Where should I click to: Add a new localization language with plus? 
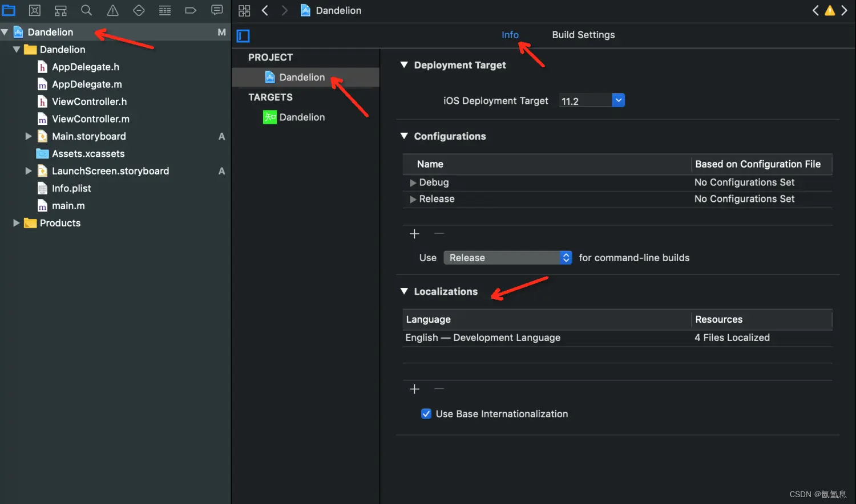[x=414, y=389]
